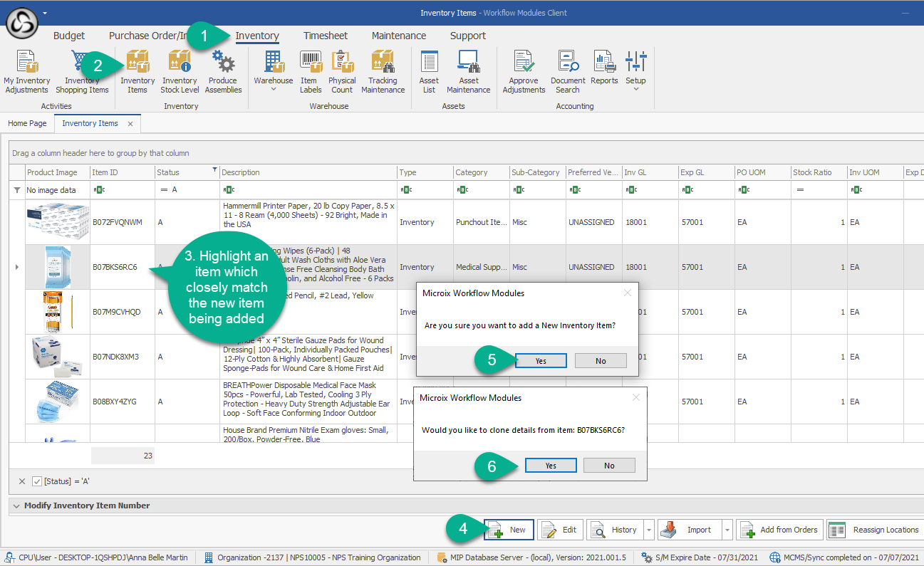924x566 pixels.
Task: Open Document Search tool
Action: (568, 73)
